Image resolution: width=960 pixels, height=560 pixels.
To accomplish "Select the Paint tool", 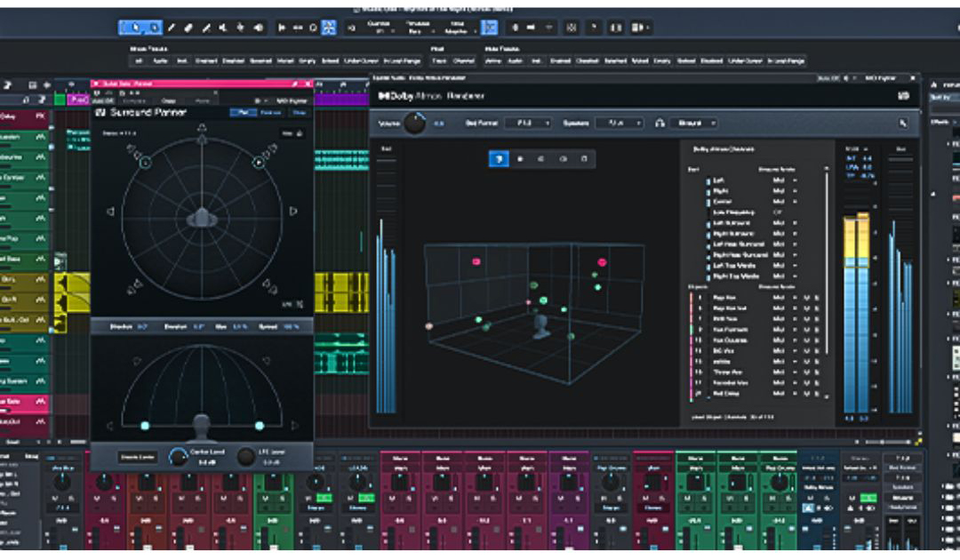I will (x=206, y=28).
